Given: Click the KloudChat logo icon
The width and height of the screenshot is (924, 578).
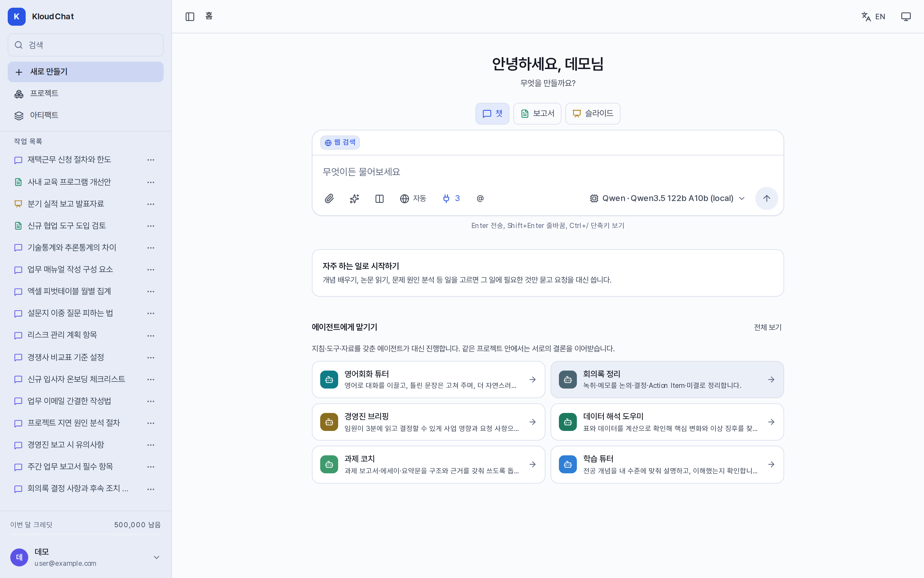Looking at the screenshot, I should pyautogui.click(x=16, y=16).
